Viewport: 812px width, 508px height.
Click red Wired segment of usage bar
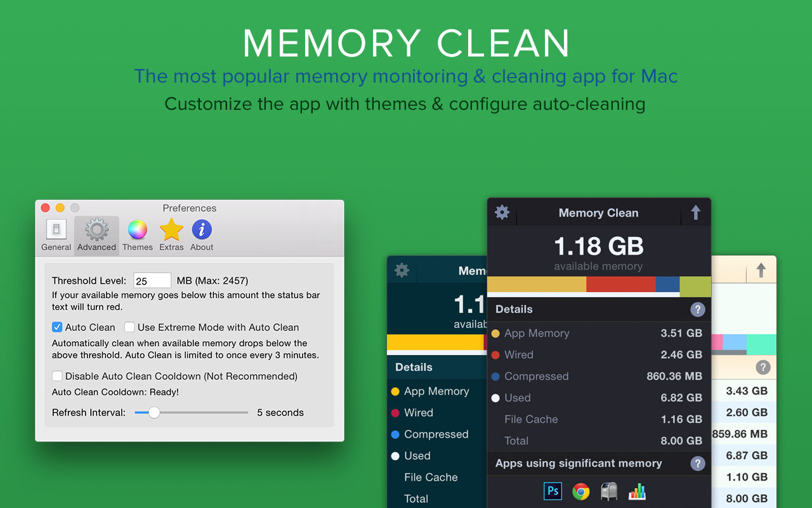coord(621,284)
